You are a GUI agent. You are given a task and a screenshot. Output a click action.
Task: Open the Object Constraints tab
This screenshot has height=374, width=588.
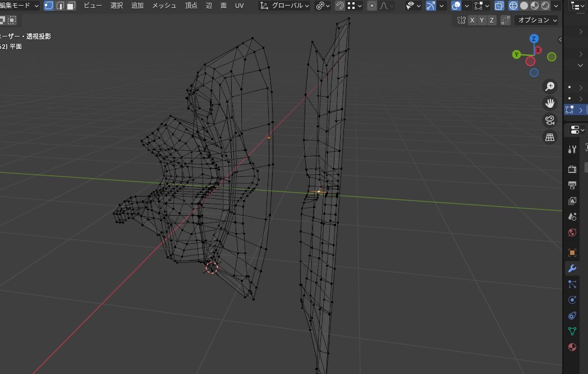[572, 316]
